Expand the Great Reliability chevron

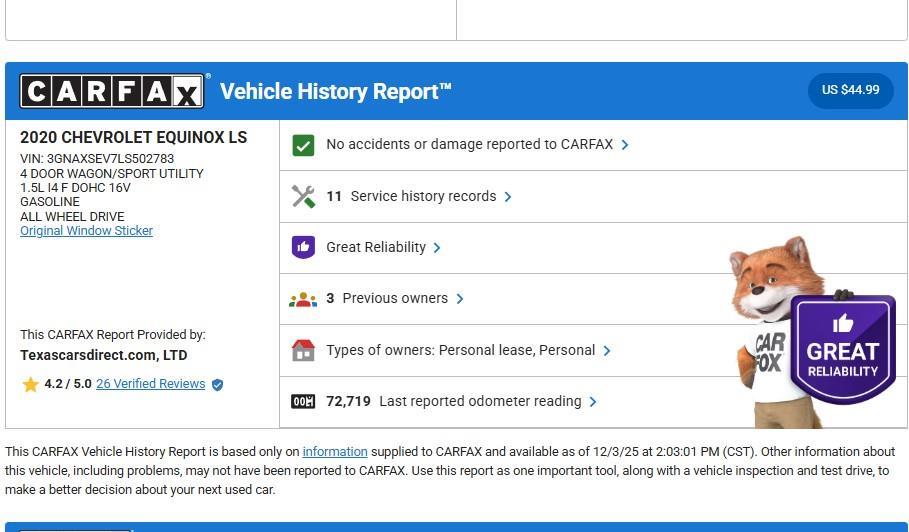tap(437, 248)
